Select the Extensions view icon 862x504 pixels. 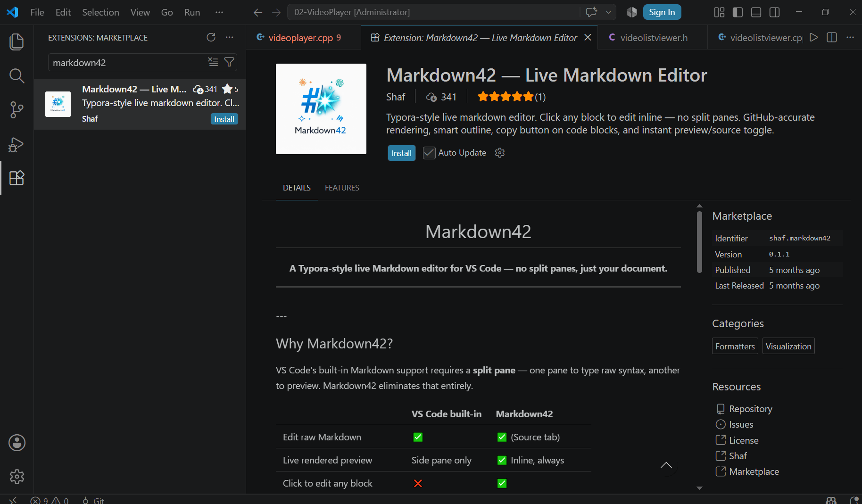click(17, 178)
